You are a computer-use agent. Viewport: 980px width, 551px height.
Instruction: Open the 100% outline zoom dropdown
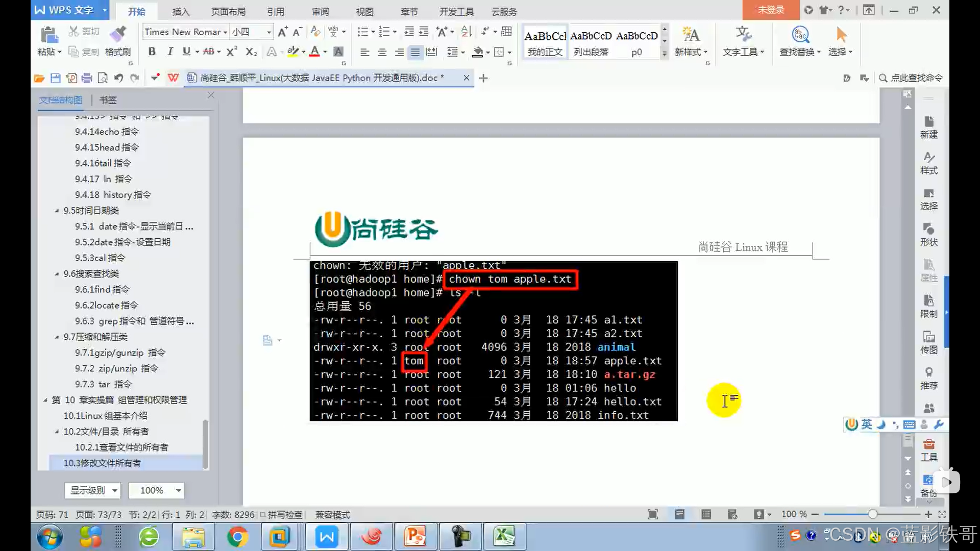pyautogui.click(x=178, y=490)
